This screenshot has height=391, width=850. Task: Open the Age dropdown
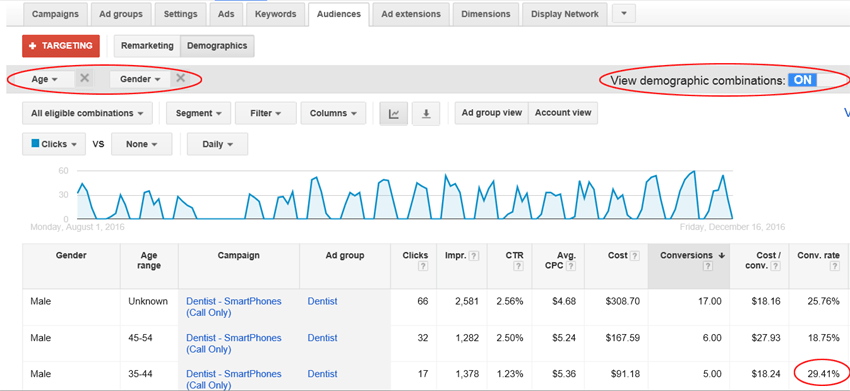coord(44,79)
